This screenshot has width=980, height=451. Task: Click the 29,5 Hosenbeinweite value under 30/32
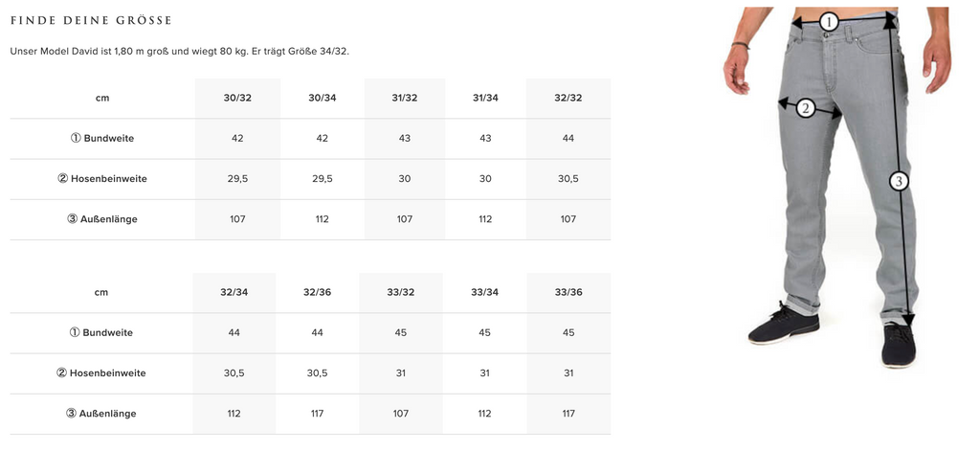point(237,179)
